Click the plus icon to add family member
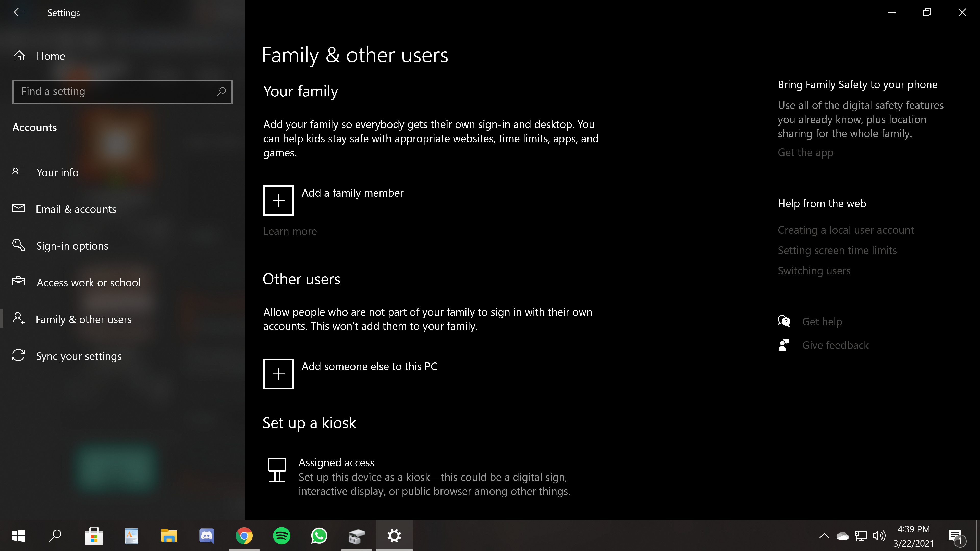Image resolution: width=980 pixels, height=551 pixels. click(278, 201)
